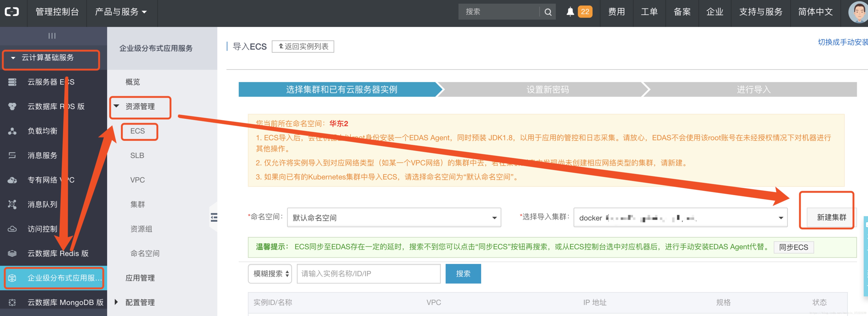Click 返回实例列表 button
The width and height of the screenshot is (868, 316).
(x=303, y=47)
